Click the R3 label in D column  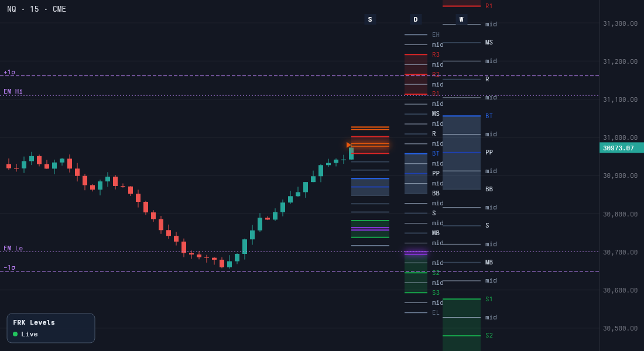436,54
